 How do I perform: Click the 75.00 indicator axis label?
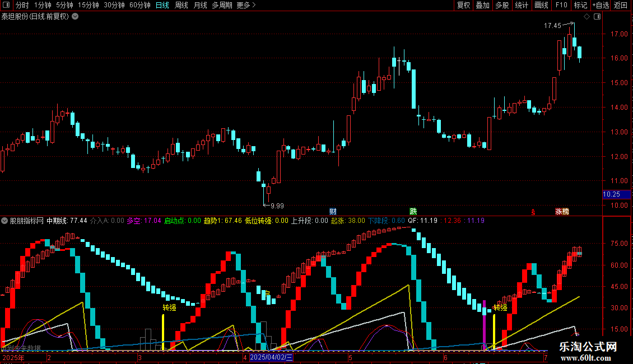(619, 244)
